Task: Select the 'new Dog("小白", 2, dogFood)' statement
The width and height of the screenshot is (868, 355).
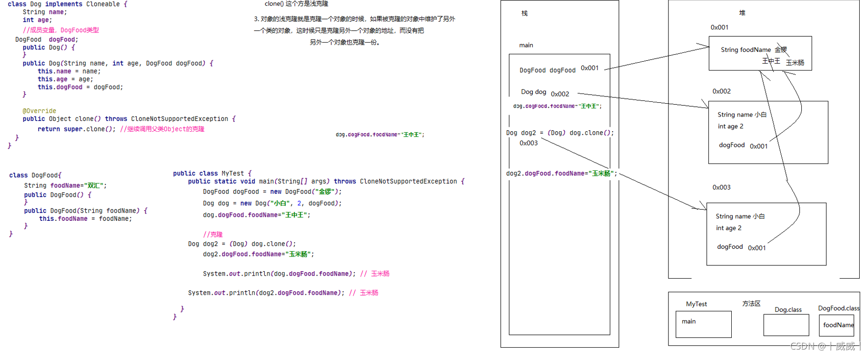Action: pyautogui.click(x=273, y=203)
